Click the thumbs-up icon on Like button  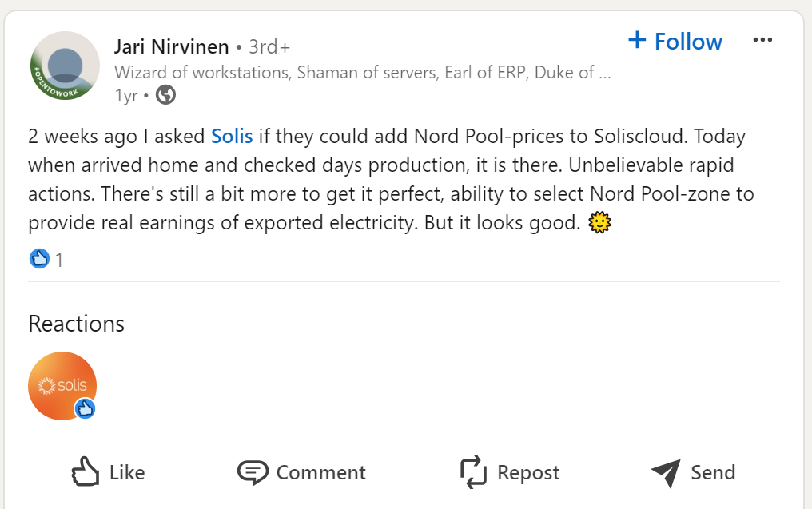(86, 472)
